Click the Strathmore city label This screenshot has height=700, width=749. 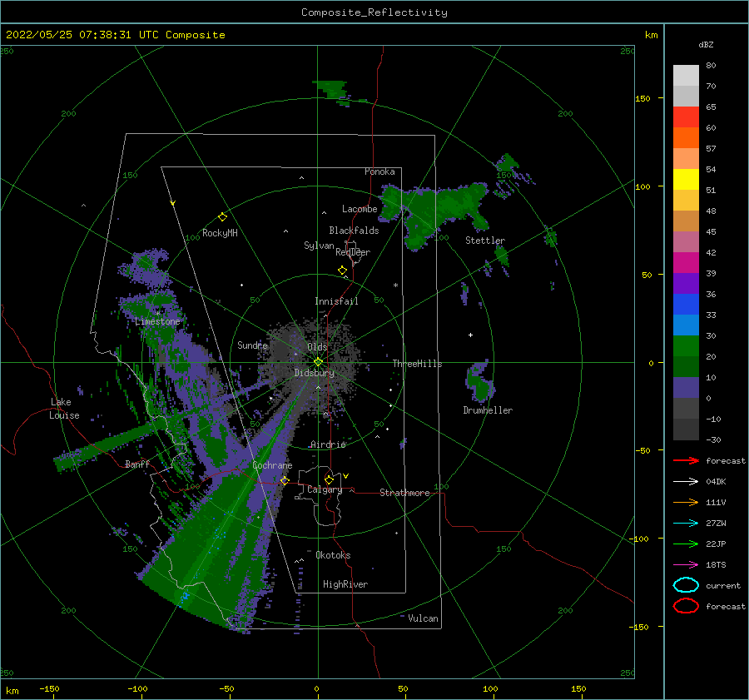(404, 493)
